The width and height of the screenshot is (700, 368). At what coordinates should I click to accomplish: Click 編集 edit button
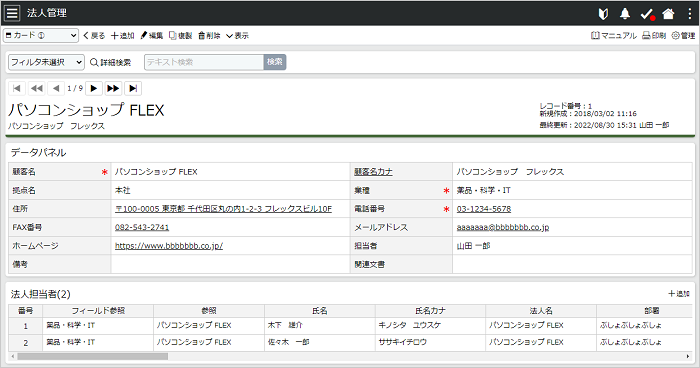152,36
